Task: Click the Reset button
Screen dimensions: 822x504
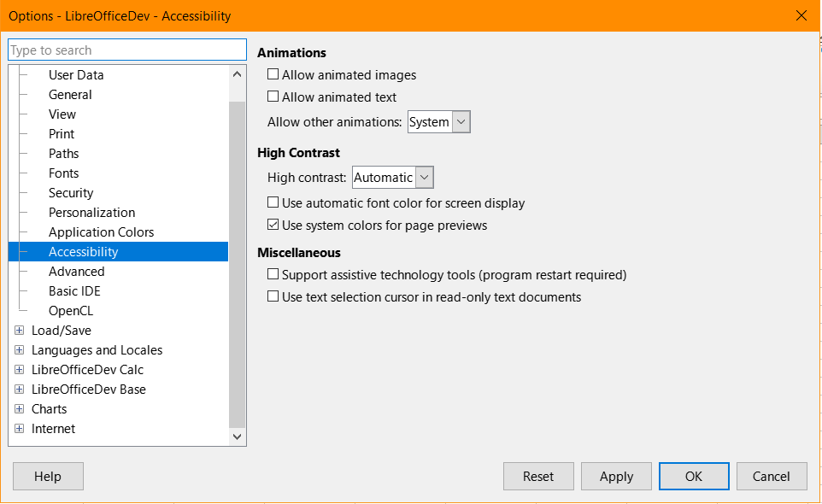Action: 538,476
